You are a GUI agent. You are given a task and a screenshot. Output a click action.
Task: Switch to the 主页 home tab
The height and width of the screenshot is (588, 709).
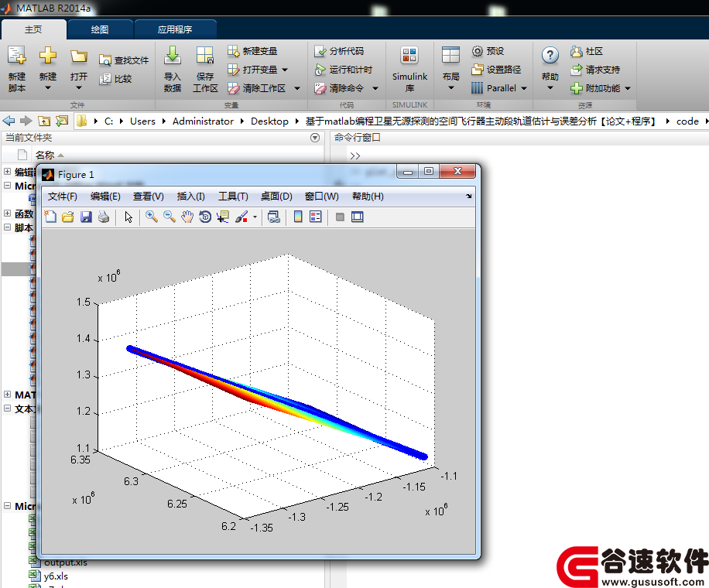point(33,29)
